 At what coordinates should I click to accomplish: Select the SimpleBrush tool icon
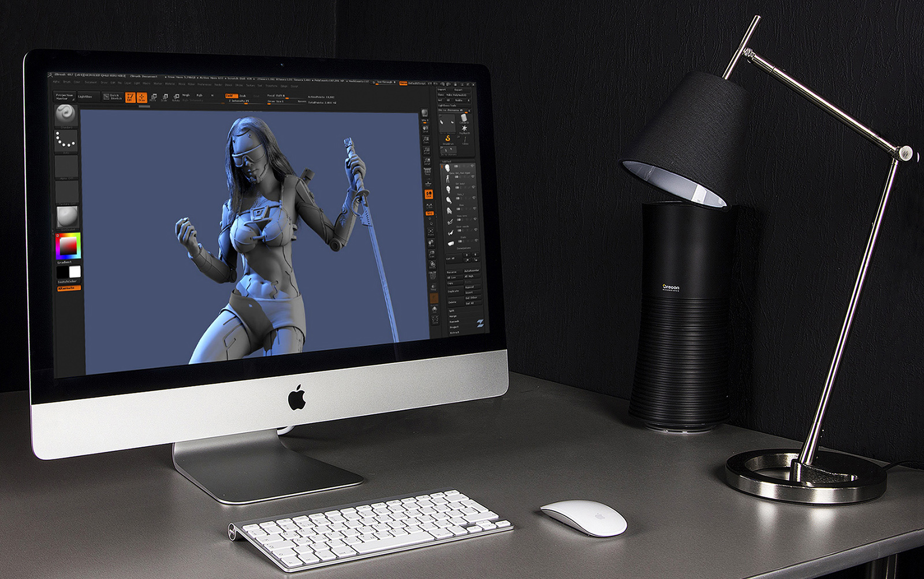coord(448,139)
